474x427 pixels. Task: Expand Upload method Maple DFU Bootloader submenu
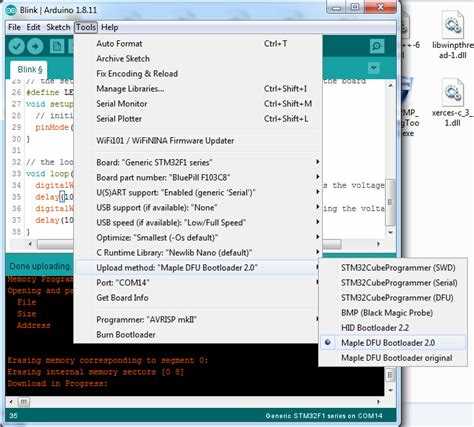pos(198,268)
